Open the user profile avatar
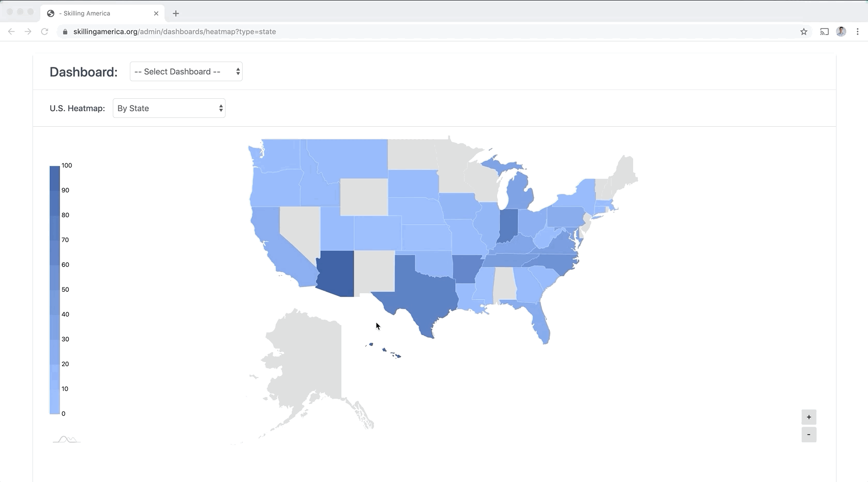Image resolution: width=868 pixels, height=482 pixels. pos(841,32)
